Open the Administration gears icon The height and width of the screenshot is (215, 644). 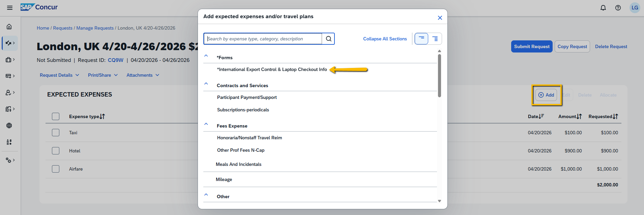tap(9, 160)
